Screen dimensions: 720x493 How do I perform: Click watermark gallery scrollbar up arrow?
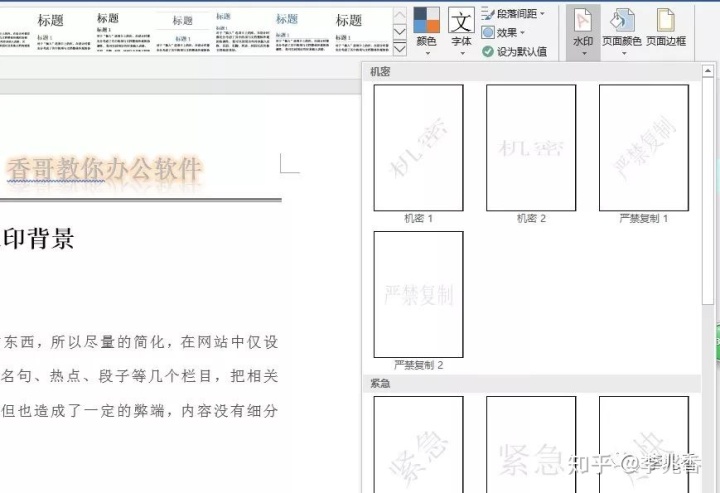pyautogui.click(x=708, y=71)
